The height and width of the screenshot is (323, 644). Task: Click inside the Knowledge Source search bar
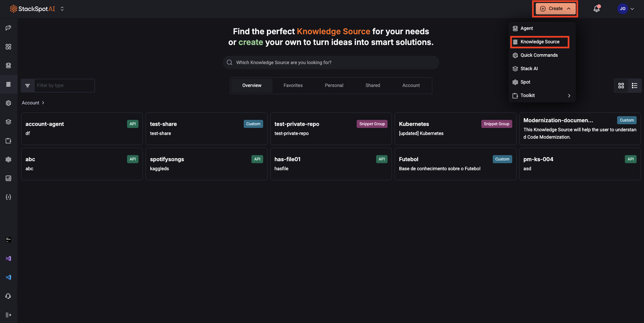coord(331,62)
